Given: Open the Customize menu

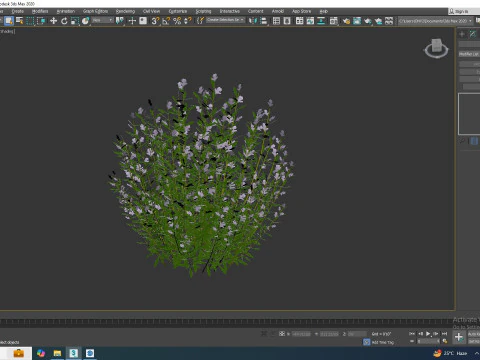Looking at the screenshot, I should tap(178, 11).
